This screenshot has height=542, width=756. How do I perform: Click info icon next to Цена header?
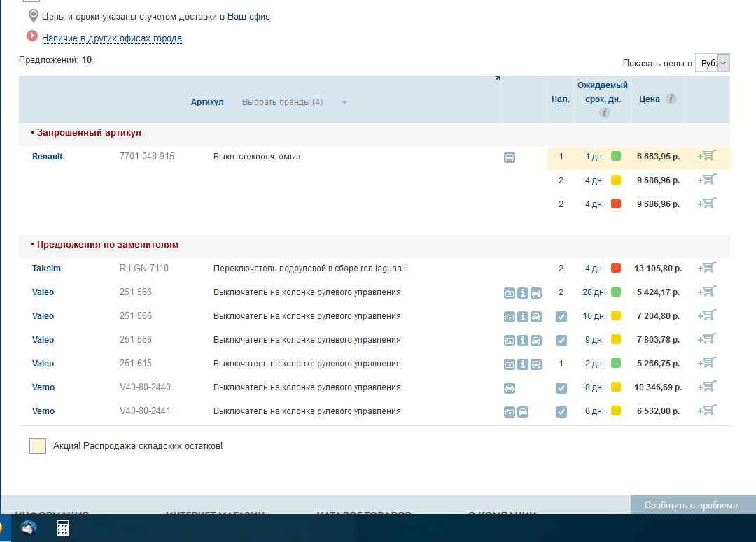(x=671, y=99)
